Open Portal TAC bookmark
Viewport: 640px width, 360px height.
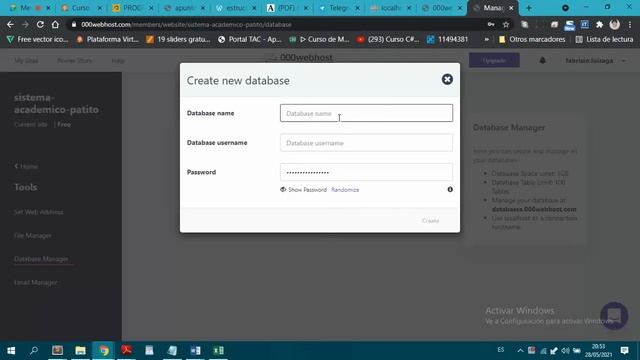[250, 39]
